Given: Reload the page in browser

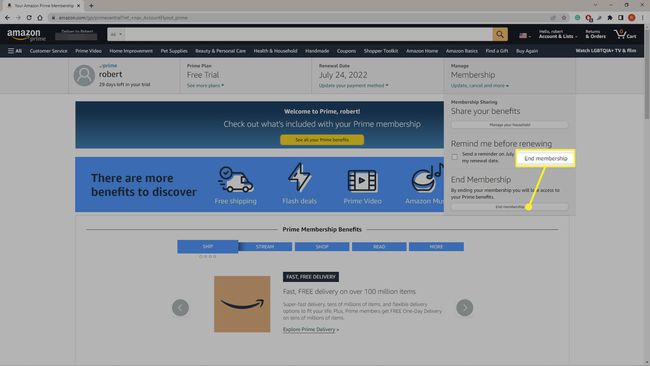Looking at the screenshot, I should pos(29,17).
